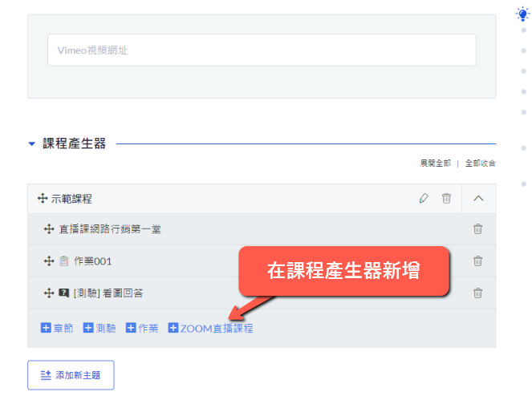Click move handle for 作業001
532x404 pixels.
pyautogui.click(x=49, y=261)
